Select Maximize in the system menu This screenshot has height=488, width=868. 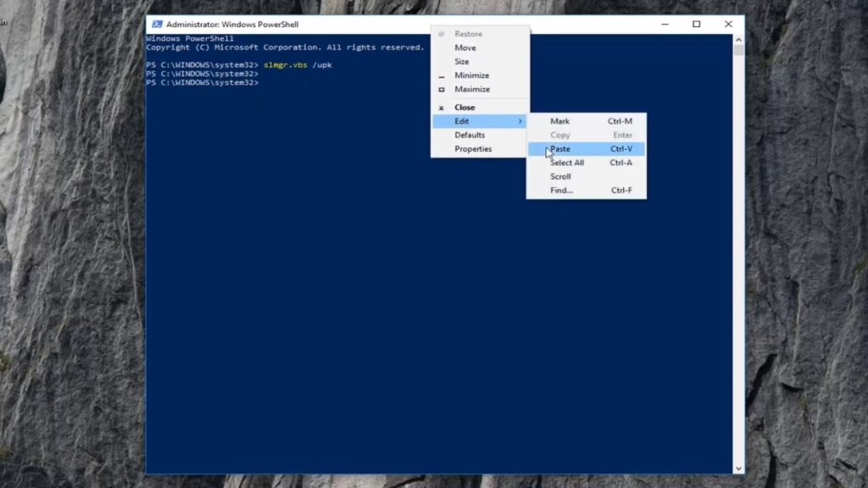tap(480, 89)
